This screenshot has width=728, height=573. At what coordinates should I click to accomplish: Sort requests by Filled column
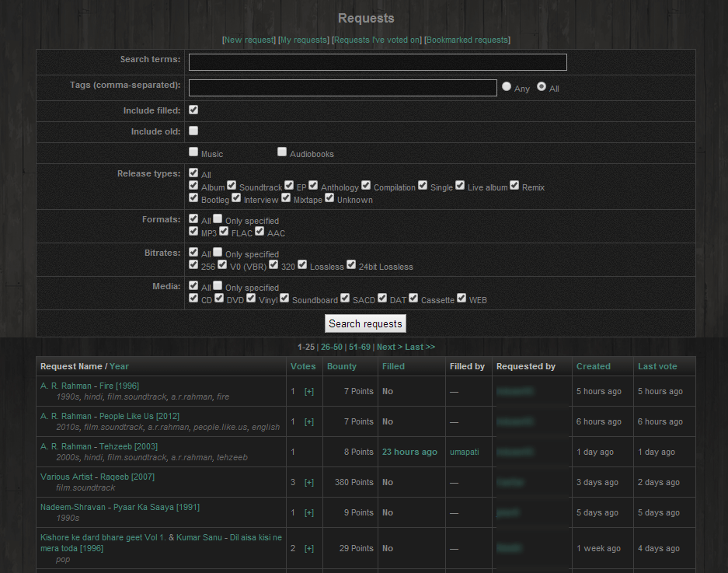pos(393,366)
